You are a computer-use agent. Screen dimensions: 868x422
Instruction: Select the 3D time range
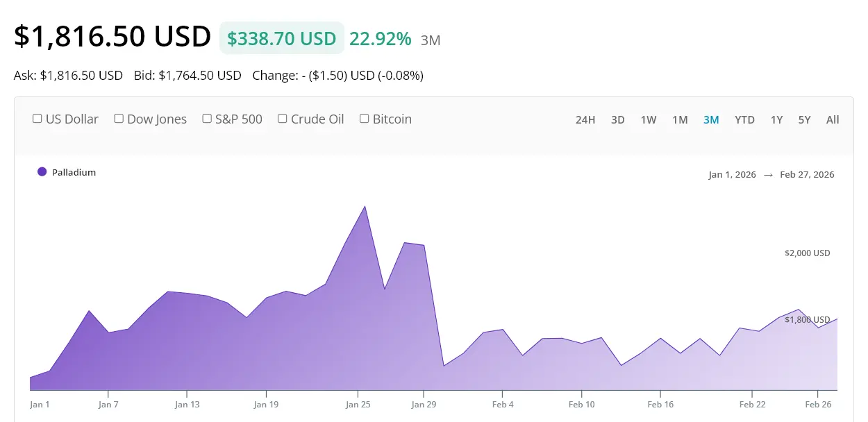[x=618, y=119]
